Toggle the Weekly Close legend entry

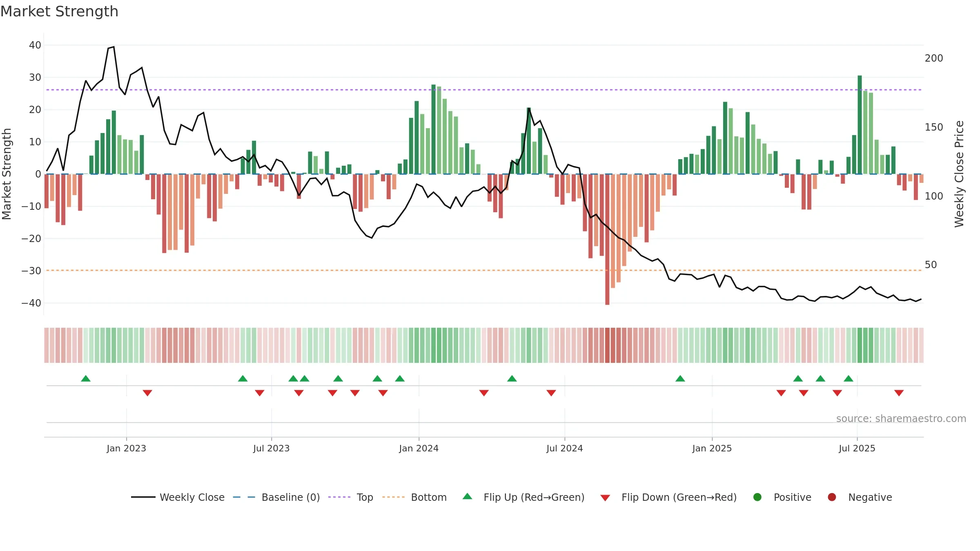pyautogui.click(x=178, y=497)
